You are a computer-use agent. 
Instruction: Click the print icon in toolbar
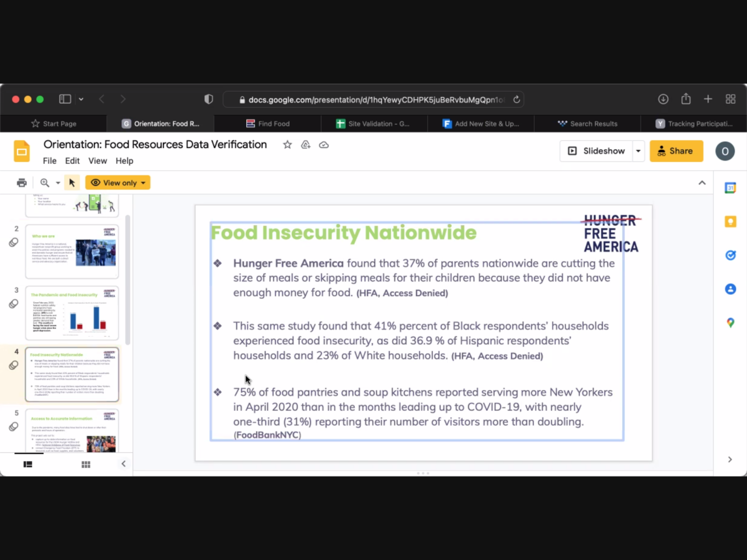22,183
